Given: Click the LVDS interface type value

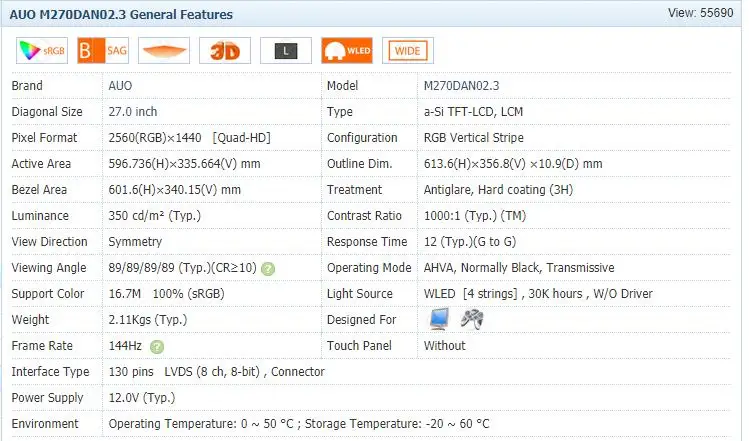Looking at the screenshot, I should click(x=178, y=372).
